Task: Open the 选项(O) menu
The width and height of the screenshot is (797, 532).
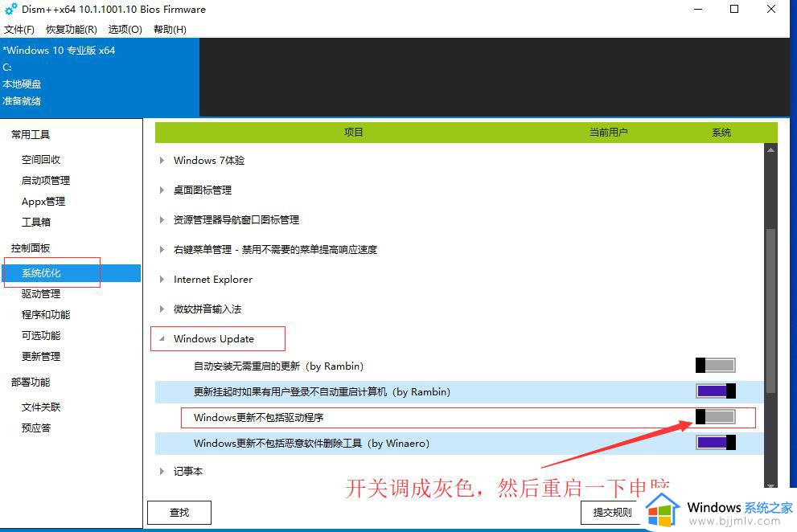Action: click(125, 30)
